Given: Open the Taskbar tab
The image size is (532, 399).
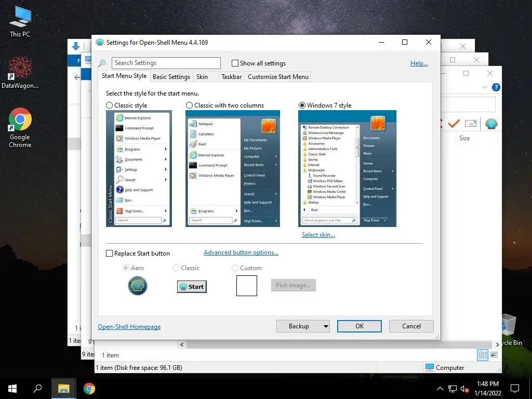Looking at the screenshot, I should [x=231, y=77].
